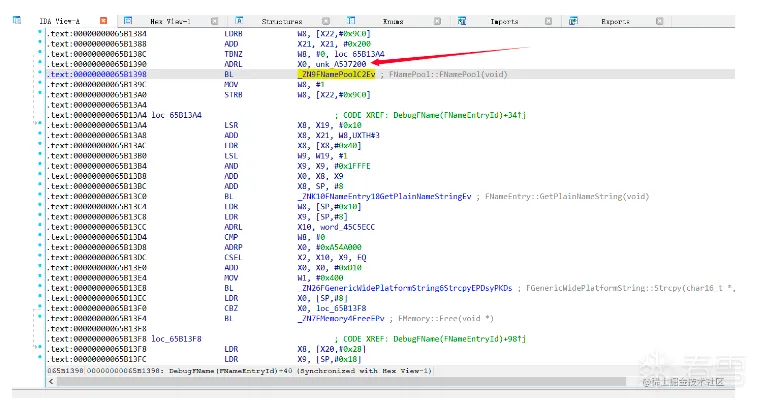
Task: Click the Structures tab icon
Action: [239, 20]
